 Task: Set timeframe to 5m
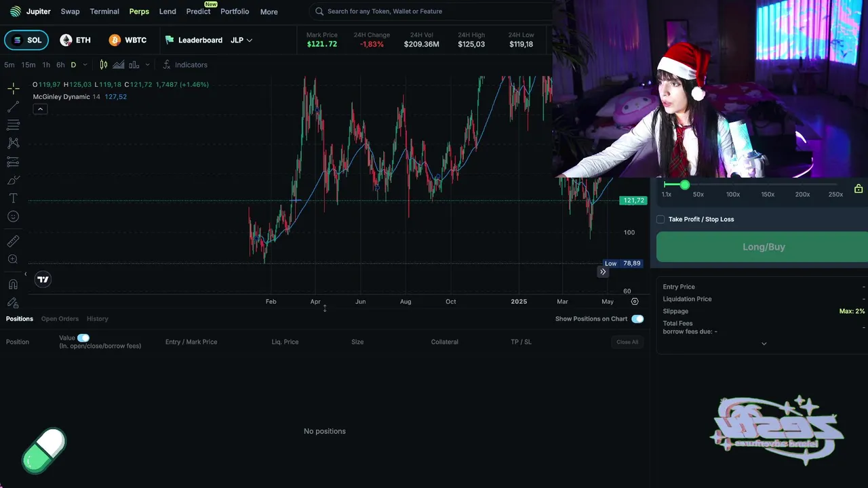click(9, 65)
